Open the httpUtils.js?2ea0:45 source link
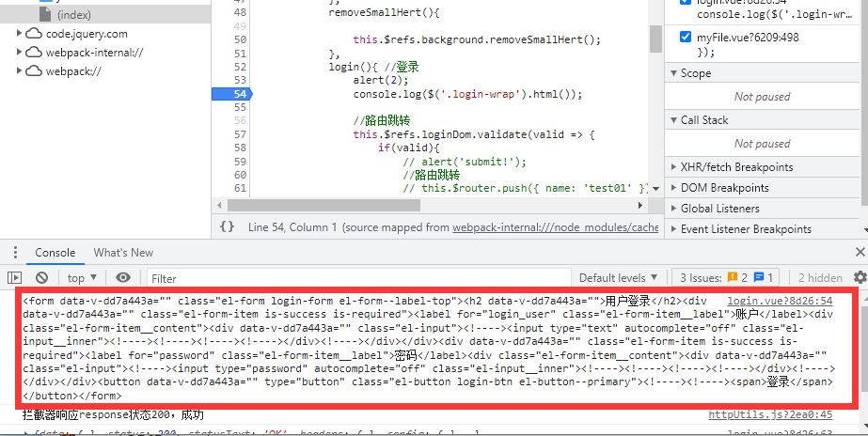 (770, 414)
